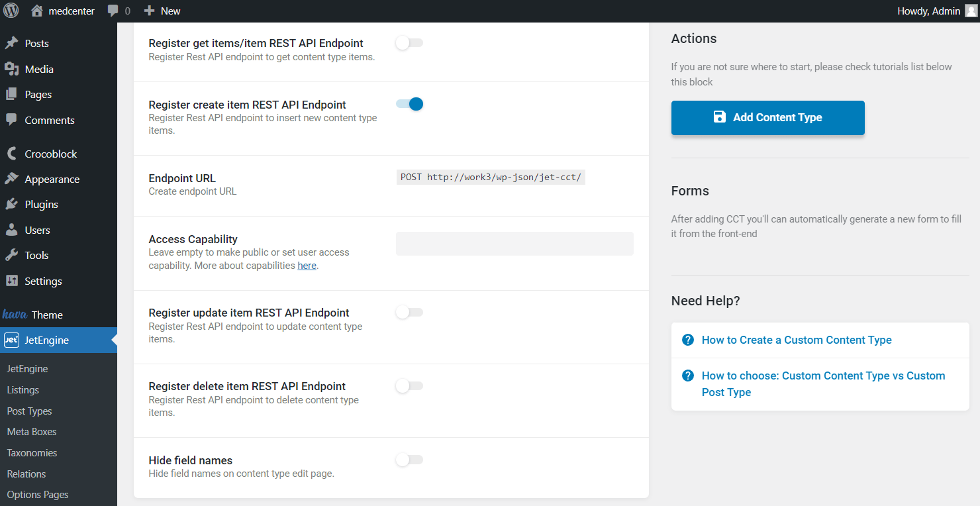Disable Register create item REST API Endpoint
This screenshot has height=506, width=980.
tap(409, 104)
